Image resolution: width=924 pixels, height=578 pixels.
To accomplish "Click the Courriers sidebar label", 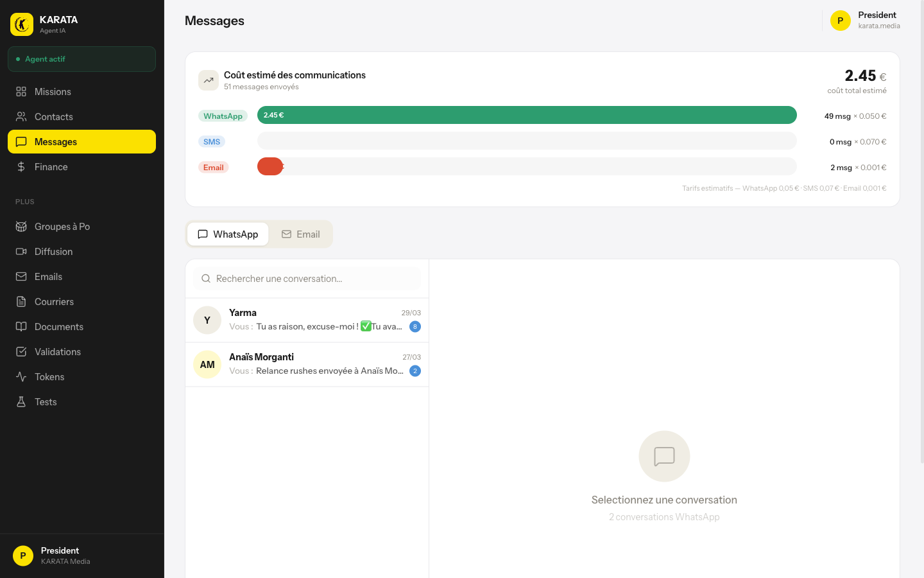I will pos(54,302).
